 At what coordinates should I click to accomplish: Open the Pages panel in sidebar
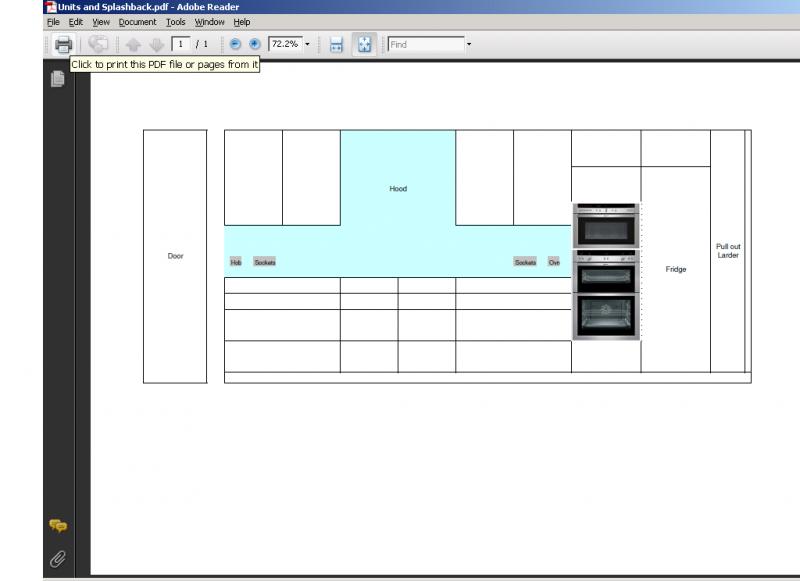click(x=58, y=79)
